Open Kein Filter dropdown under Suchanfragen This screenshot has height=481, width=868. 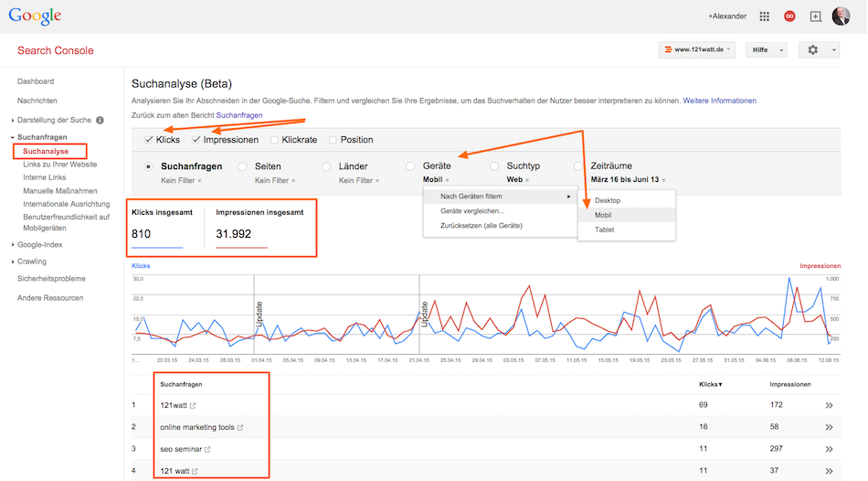pyautogui.click(x=181, y=181)
